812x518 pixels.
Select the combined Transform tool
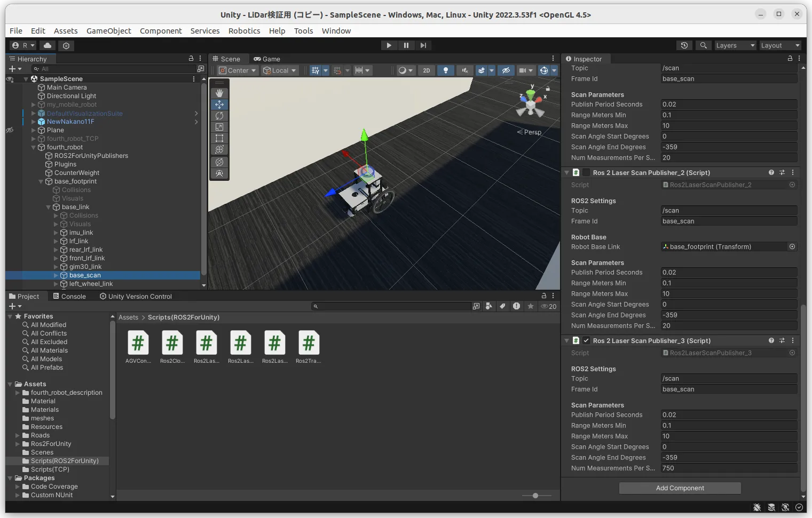pos(219,149)
